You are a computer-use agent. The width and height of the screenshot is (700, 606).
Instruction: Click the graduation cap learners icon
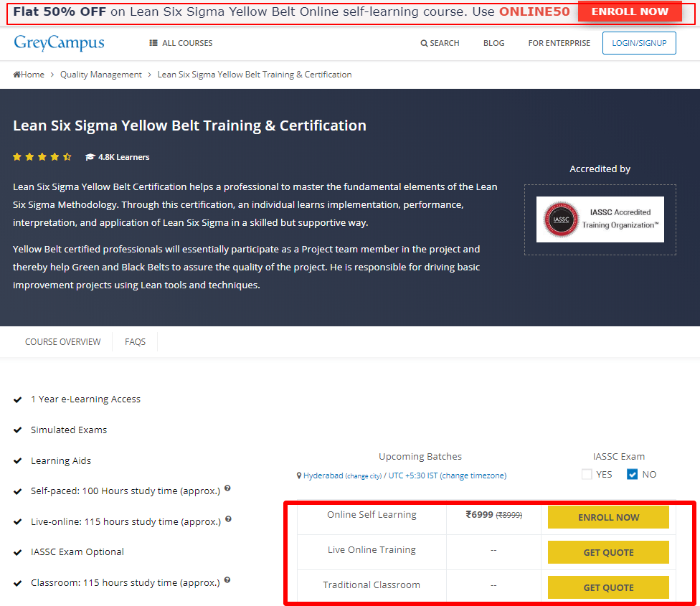coord(90,157)
